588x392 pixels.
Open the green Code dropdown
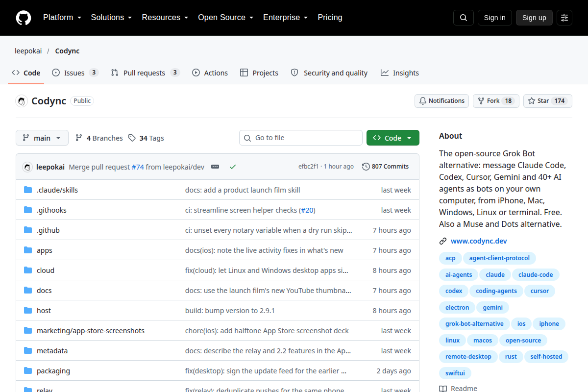tap(393, 138)
